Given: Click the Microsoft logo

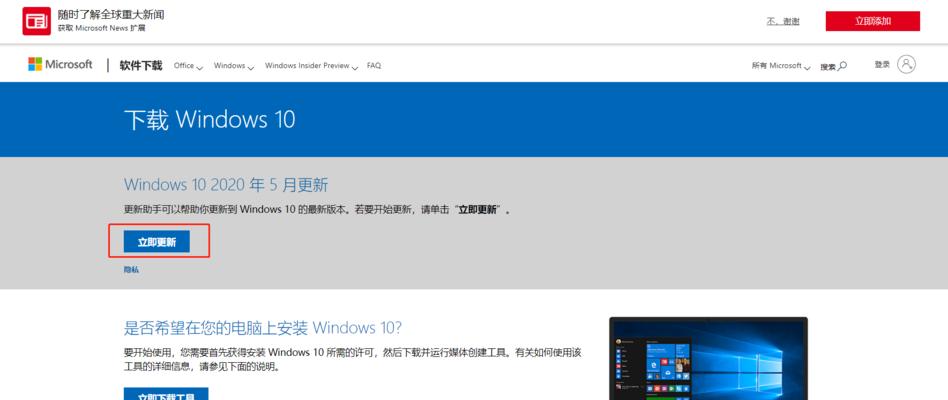Looking at the screenshot, I should click(60, 64).
